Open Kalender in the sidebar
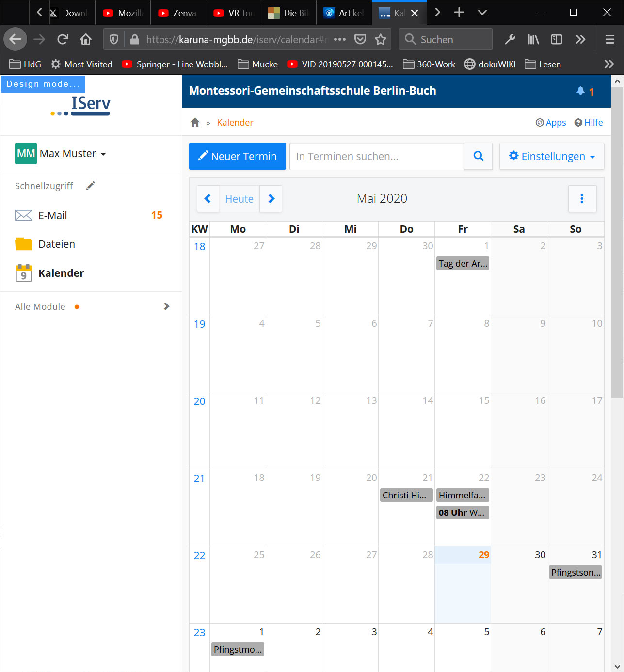This screenshot has height=672, width=624. pos(91,273)
